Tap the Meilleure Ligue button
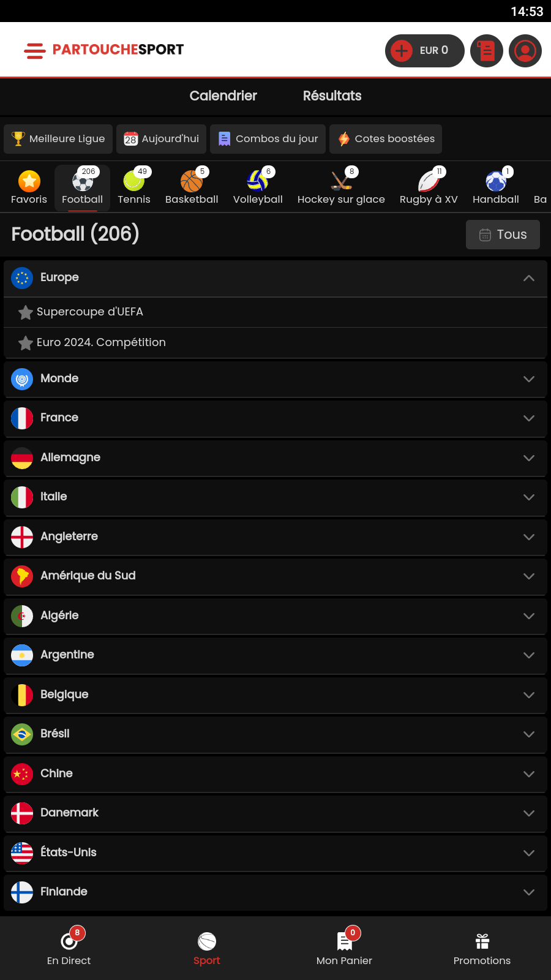This screenshot has width=551, height=980. click(x=59, y=139)
